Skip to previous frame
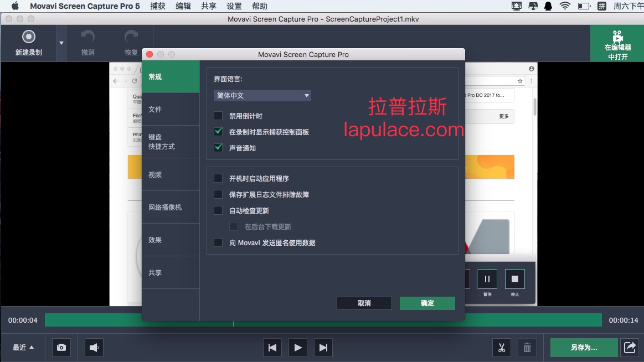The image size is (644, 362). click(x=272, y=348)
